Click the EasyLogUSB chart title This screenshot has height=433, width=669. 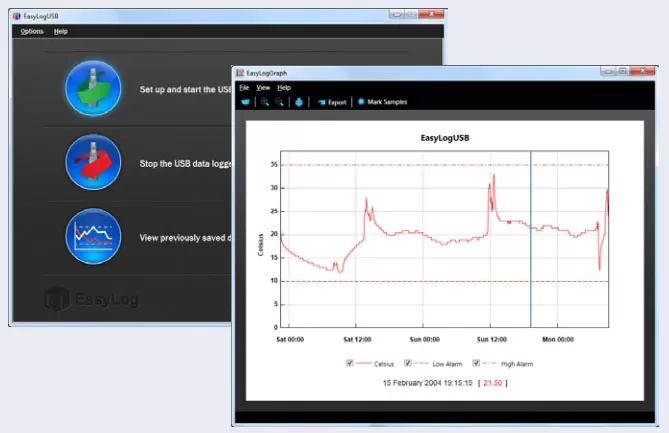click(445, 138)
